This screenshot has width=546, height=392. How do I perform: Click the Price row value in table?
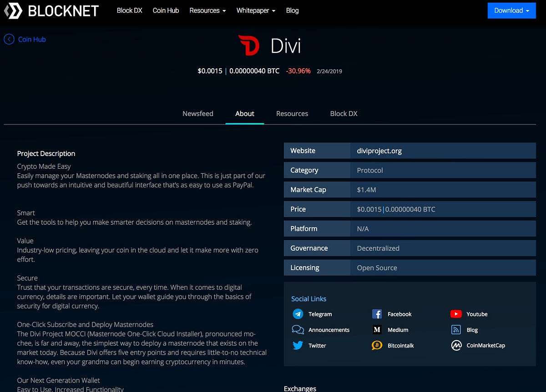coord(396,209)
